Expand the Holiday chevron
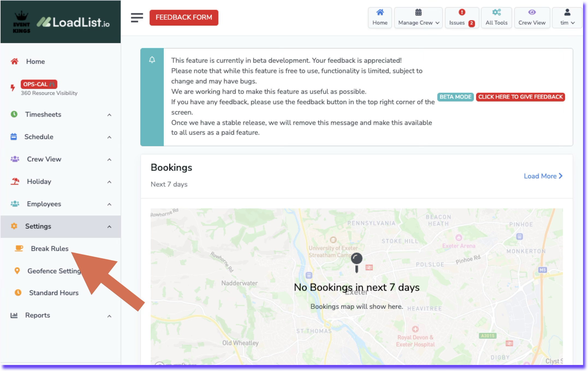Screen dimensions: 588x371 click(x=109, y=182)
